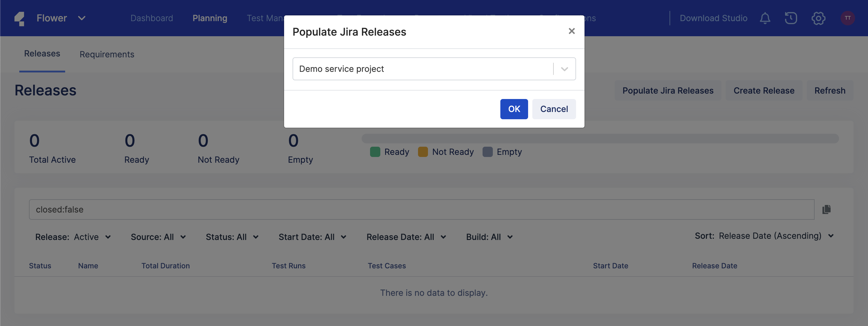Close the Populate Jira Releases dialog
This screenshot has height=326, width=868.
(572, 31)
